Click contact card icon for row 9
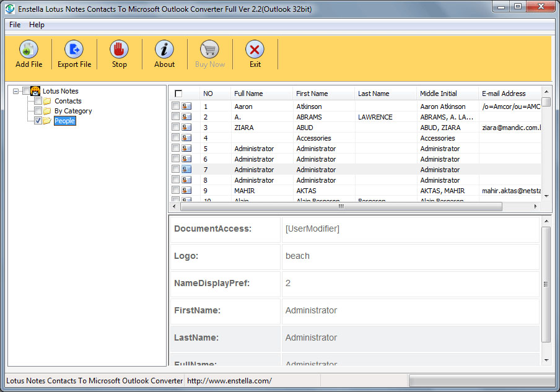This screenshot has height=392, width=560. pyautogui.click(x=186, y=190)
